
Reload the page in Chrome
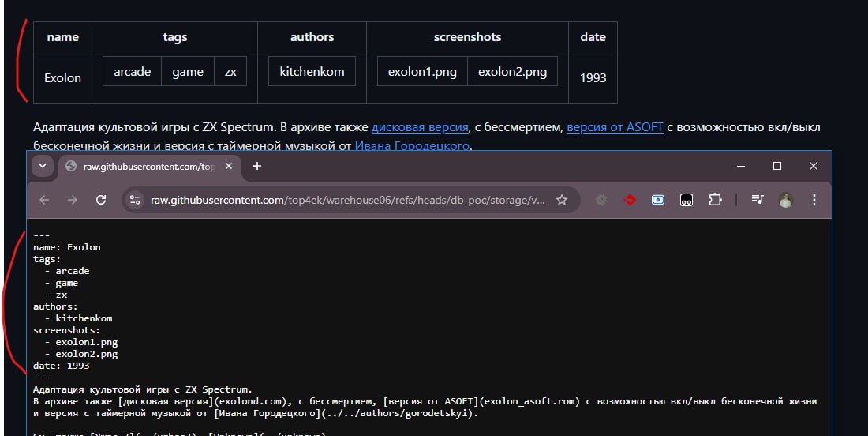coord(101,200)
